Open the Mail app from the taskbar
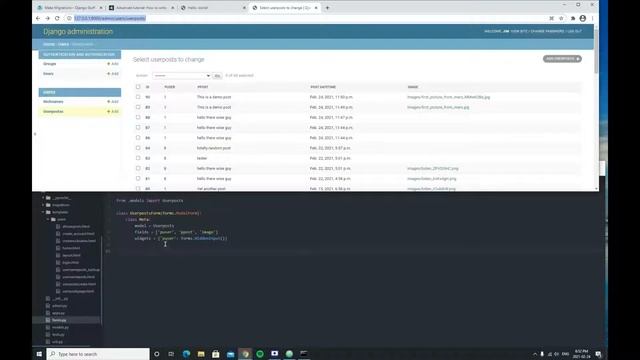Image resolution: width=640 pixels, height=360 pixels. 231,354
